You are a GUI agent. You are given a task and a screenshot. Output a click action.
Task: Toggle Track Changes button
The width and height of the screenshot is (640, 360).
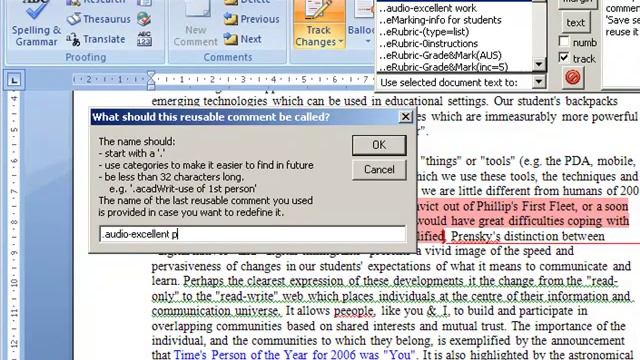click(x=319, y=24)
